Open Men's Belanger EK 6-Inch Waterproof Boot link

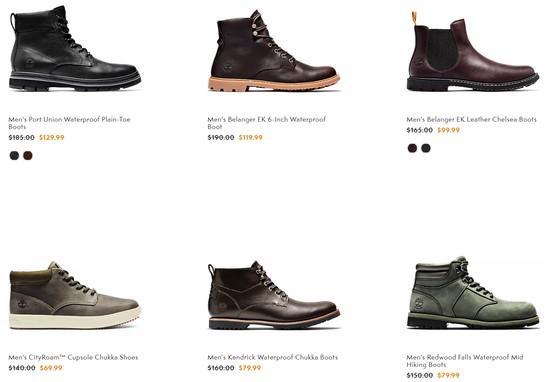pos(267,123)
